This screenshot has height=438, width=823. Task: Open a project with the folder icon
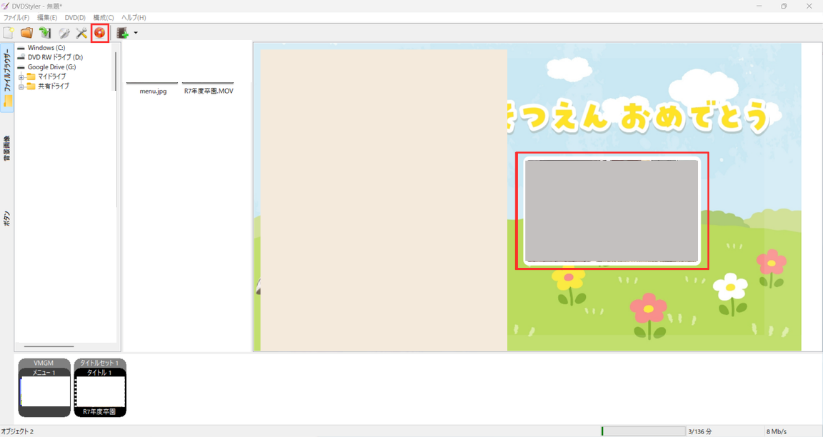[27, 33]
